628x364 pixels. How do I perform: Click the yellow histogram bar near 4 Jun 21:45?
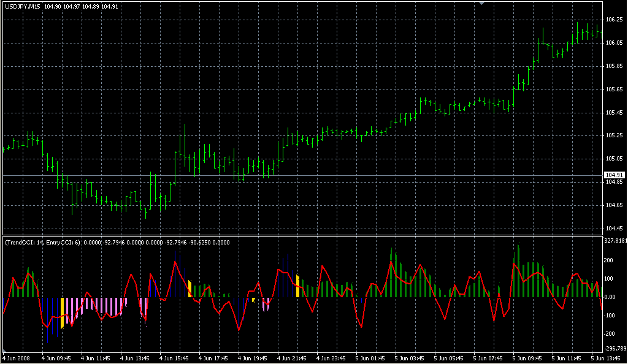298,287
